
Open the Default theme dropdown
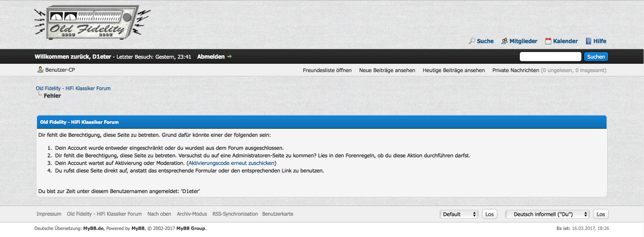pos(459,214)
